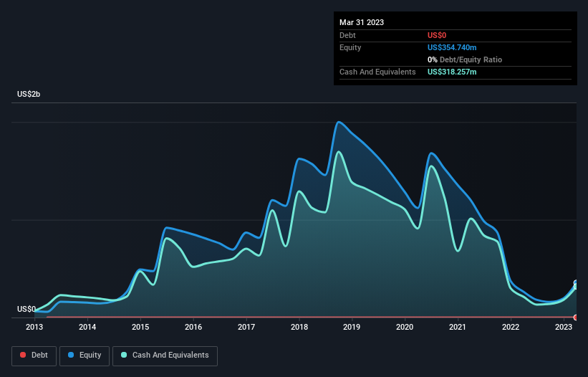Click the 2022 x-axis label

pos(511,327)
